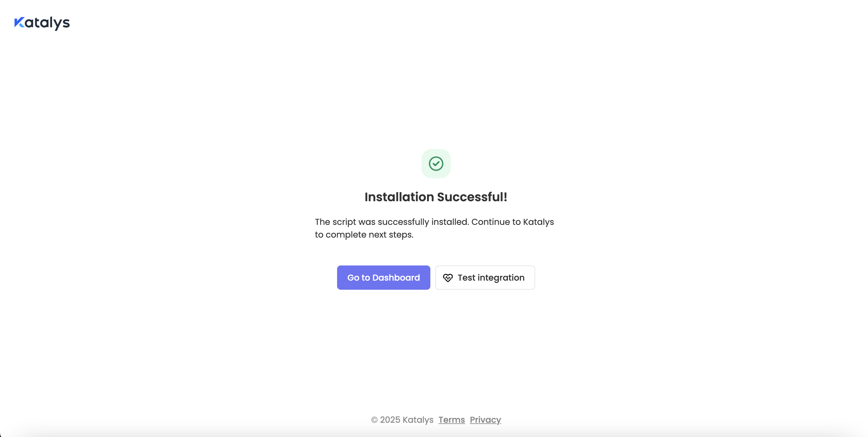Image resolution: width=868 pixels, height=437 pixels.
Task: Click the Katalys logo in the header
Action: click(42, 23)
